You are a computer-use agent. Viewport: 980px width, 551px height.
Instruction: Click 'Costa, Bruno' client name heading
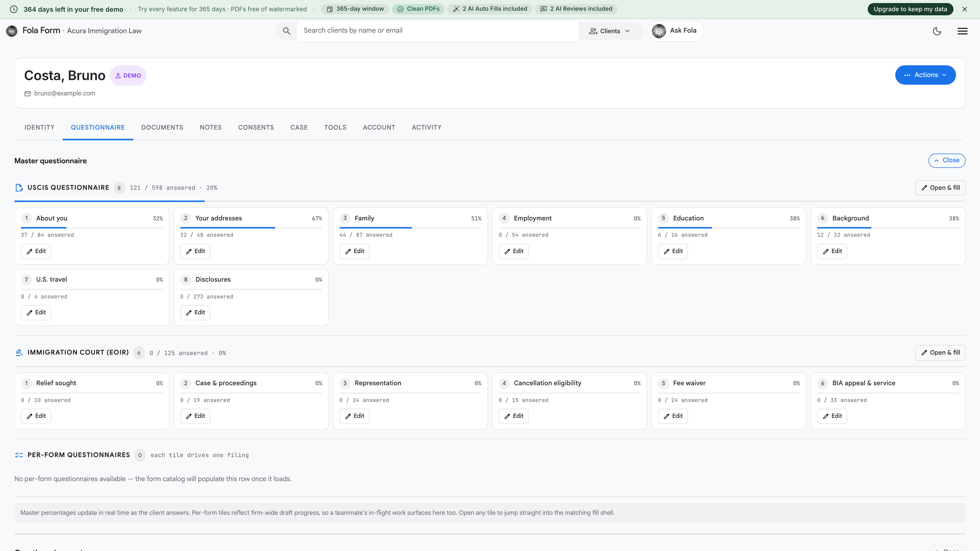(x=65, y=75)
